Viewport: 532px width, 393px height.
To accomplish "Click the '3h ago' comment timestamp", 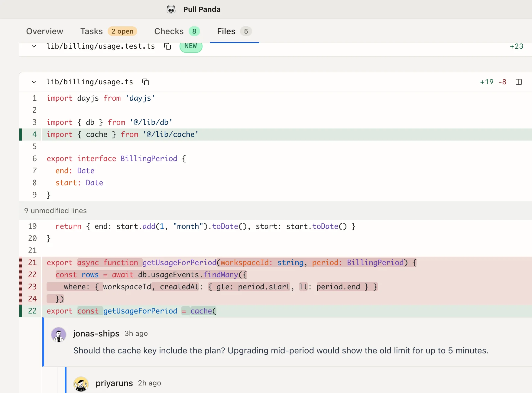I will pyautogui.click(x=136, y=333).
